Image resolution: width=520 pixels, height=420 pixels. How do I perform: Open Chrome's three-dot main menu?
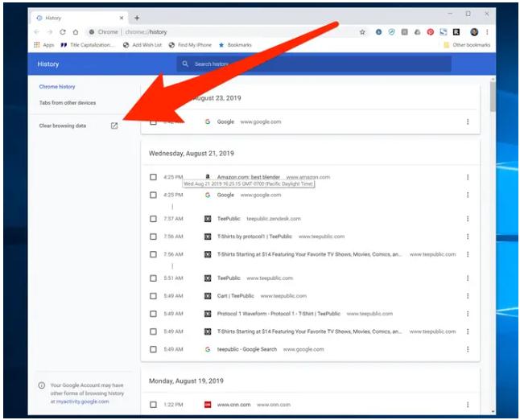click(x=487, y=32)
